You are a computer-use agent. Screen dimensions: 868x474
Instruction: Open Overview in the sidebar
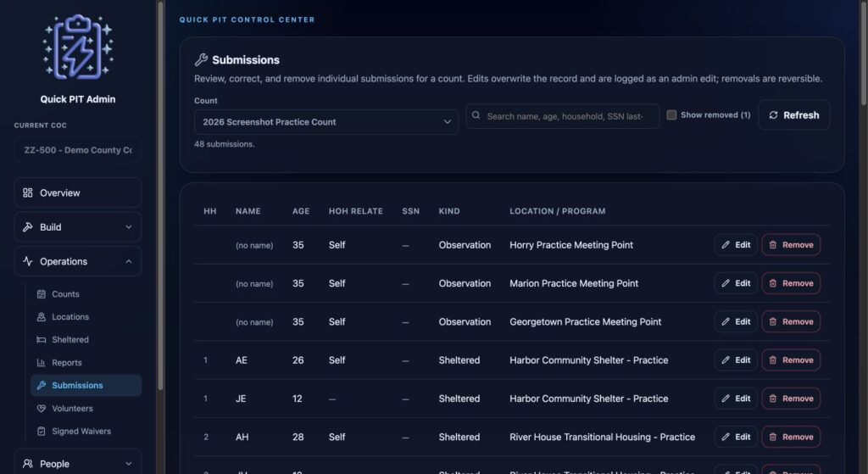coord(77,192)
